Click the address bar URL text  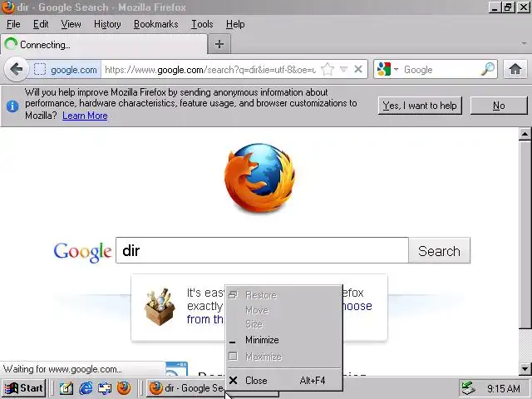pos(210,70)
